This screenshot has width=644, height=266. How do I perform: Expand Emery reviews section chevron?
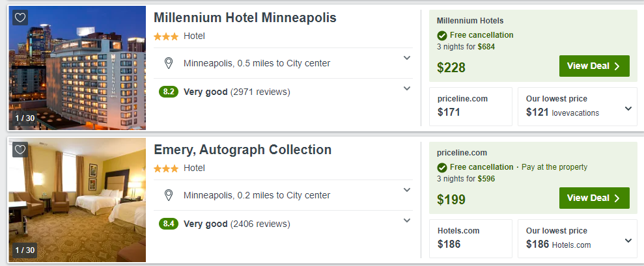point(407,220)
